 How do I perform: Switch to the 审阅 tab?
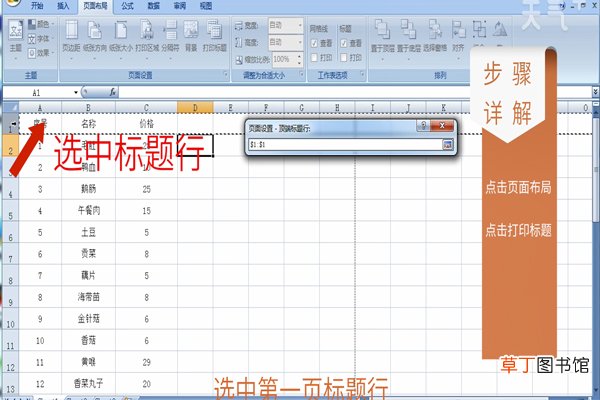(179, 6)
